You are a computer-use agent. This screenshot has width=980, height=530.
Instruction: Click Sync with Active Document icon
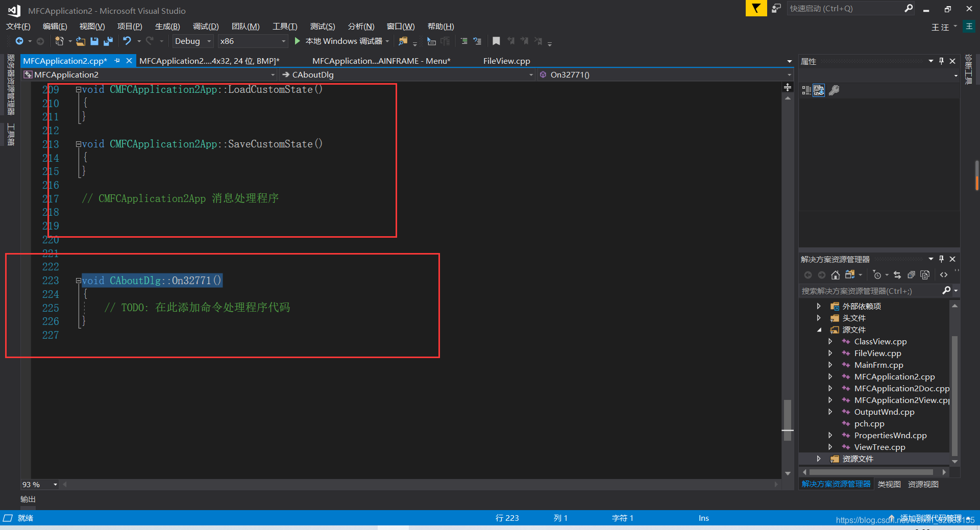pyautogui.click(x=897, y=275)
